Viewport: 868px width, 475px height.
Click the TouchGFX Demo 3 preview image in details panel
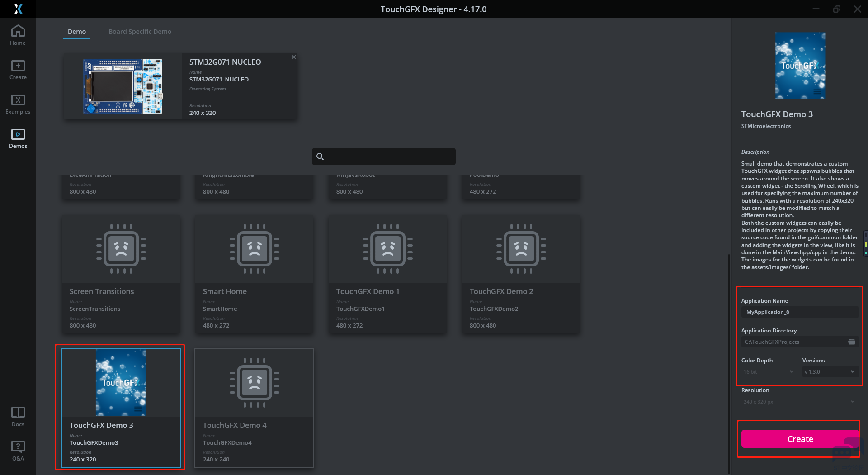point(800,66)
